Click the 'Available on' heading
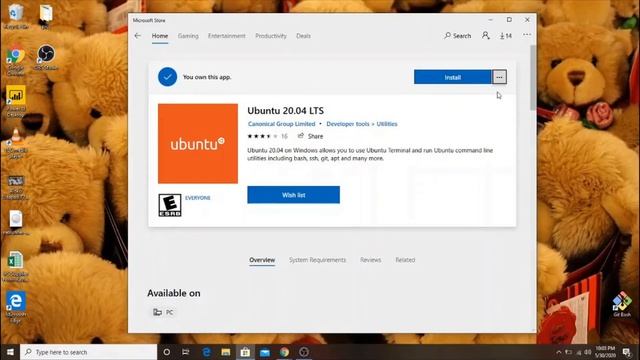640x360 pixels. (x=174, y=293)
